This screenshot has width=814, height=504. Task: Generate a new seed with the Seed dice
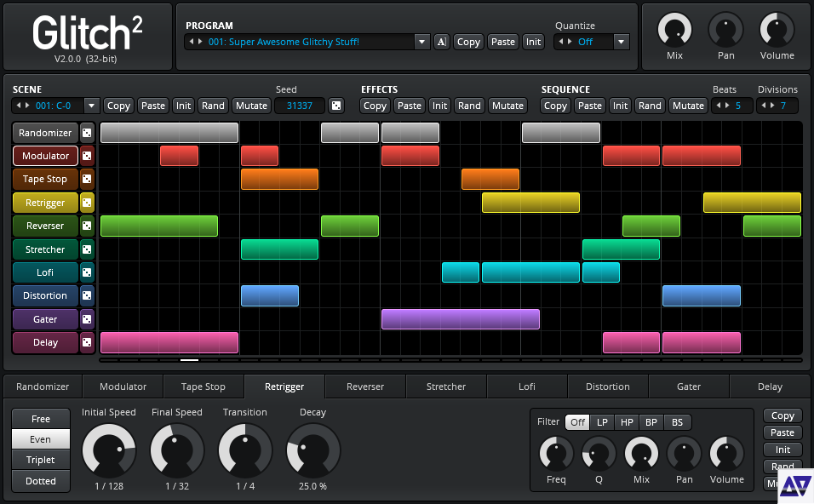(x=335, y=106)
